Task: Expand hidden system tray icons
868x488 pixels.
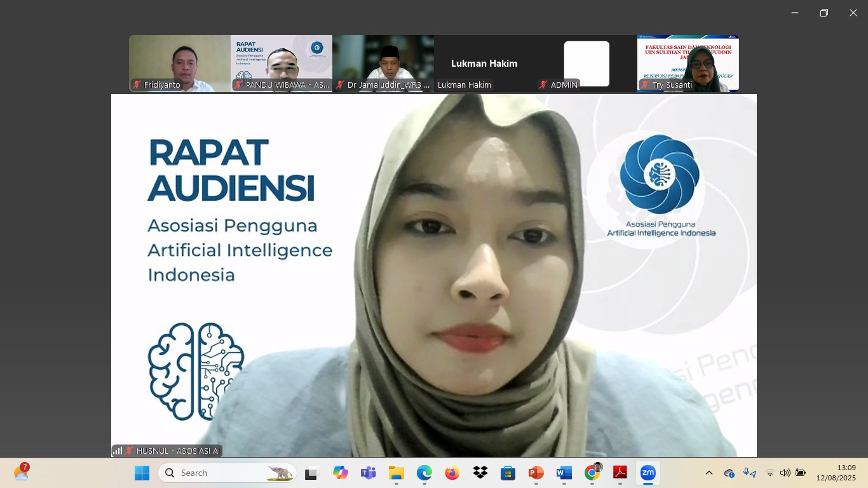Action: point(709,473)
